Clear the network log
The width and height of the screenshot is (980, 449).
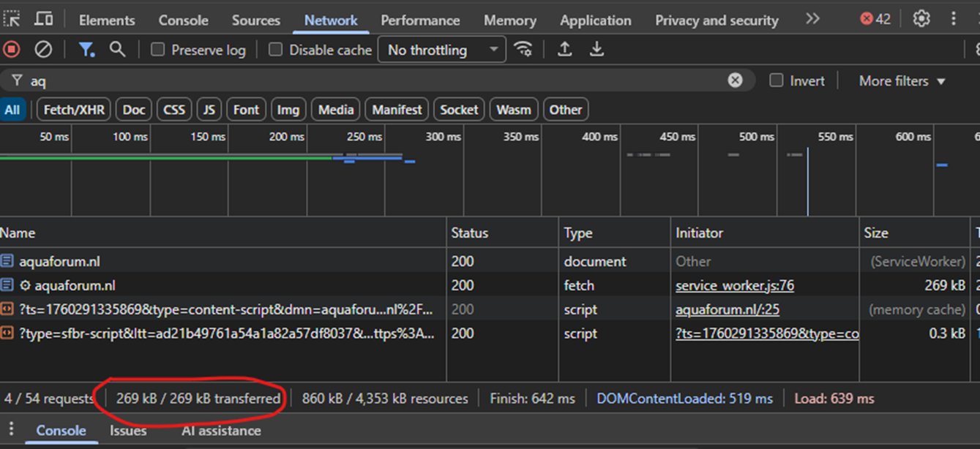[x=44, y=50]
